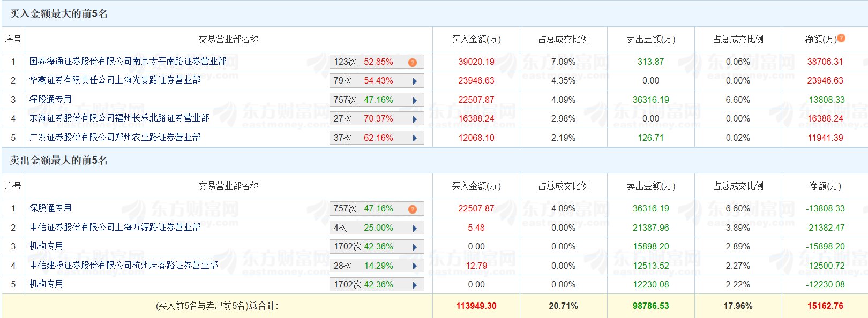The width and height of the screenshot is (868, 318).
Task: Click arrow icon in 深股通专用 row of 买入 table
Action: 415,101
